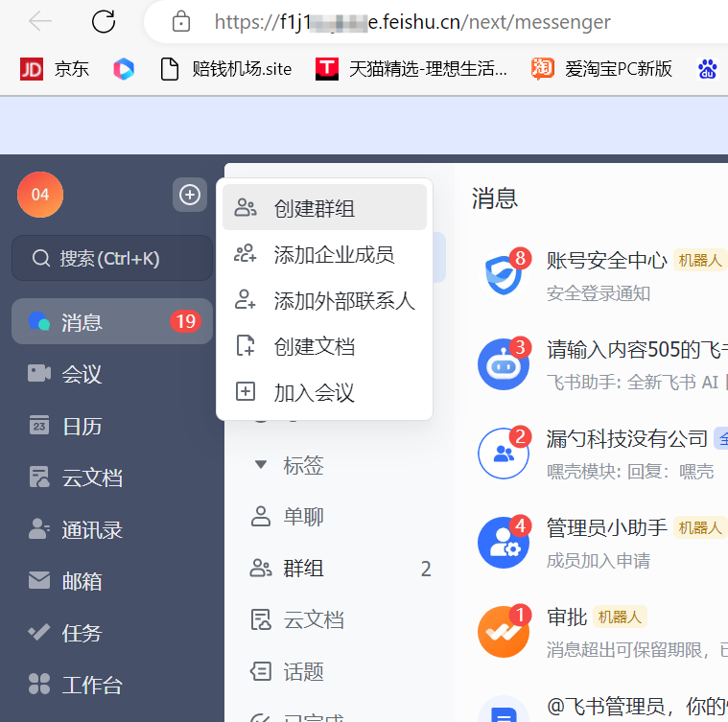Select 消息 in the left sidebar
Screen dimensions: 728x722
tap(112, 321)
